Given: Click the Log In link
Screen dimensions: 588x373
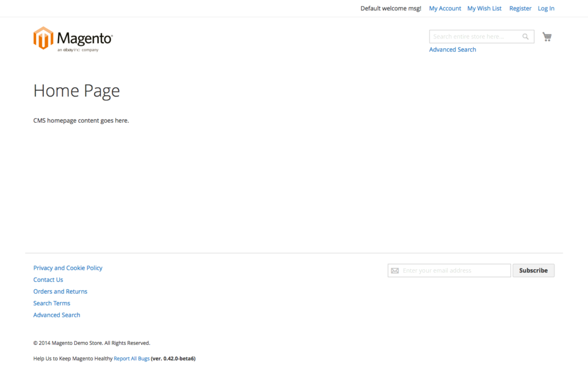Looking at the screenshot, I should point(546,8).
